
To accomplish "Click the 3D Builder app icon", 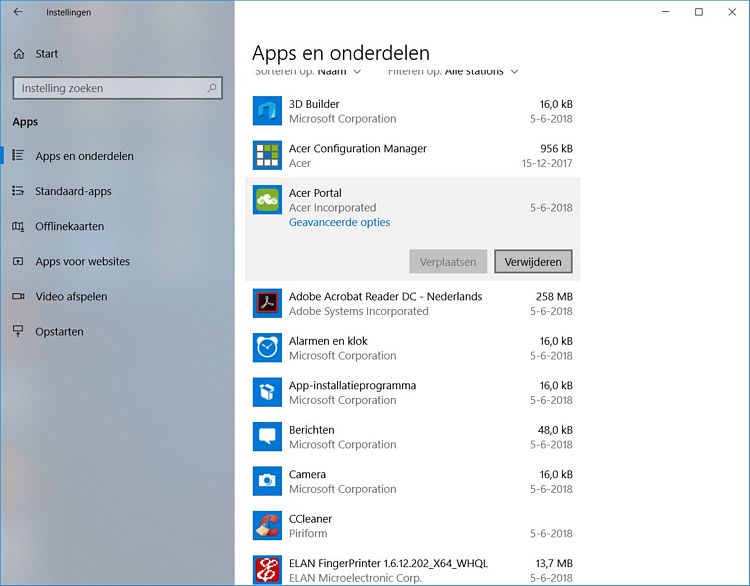I will coord(267,111).
